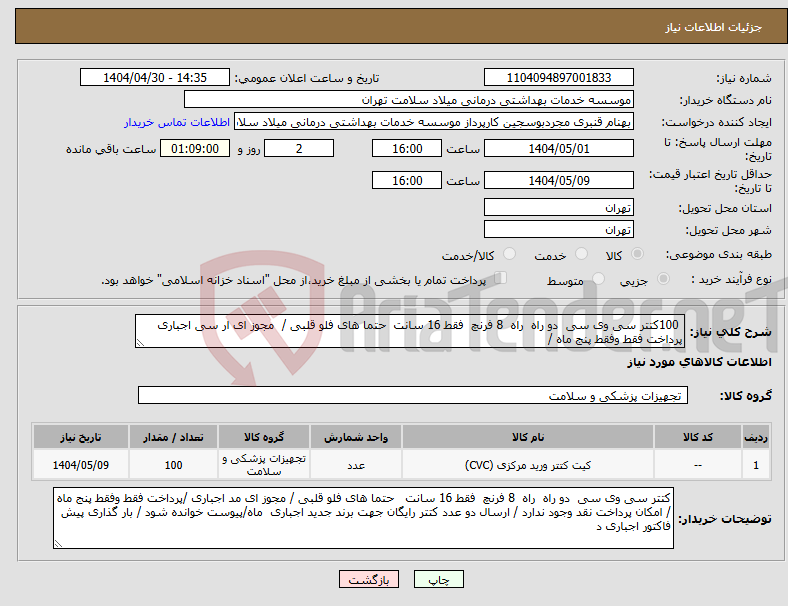Click the شرح کلی نیاز text area

tap(409, 332)
